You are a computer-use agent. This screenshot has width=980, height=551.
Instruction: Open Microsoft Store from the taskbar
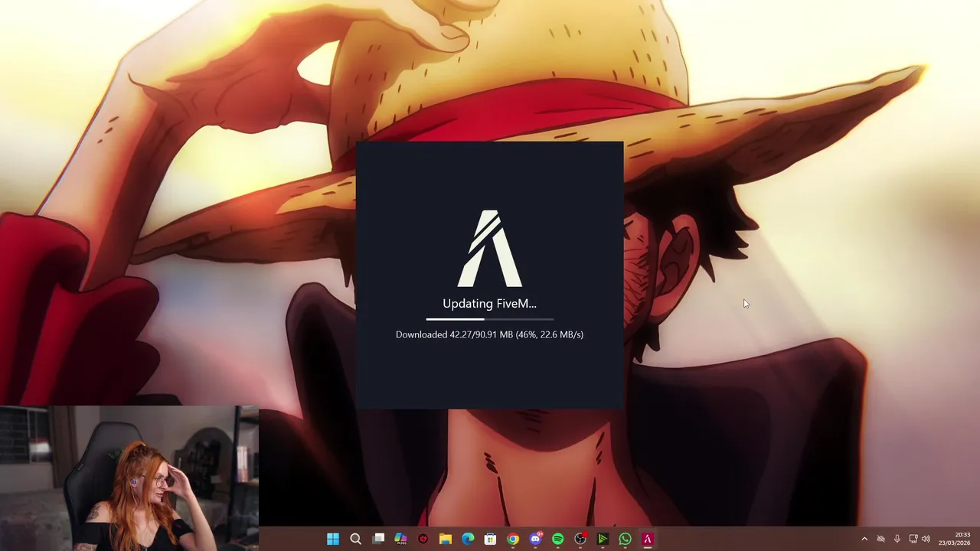point(490,539)
